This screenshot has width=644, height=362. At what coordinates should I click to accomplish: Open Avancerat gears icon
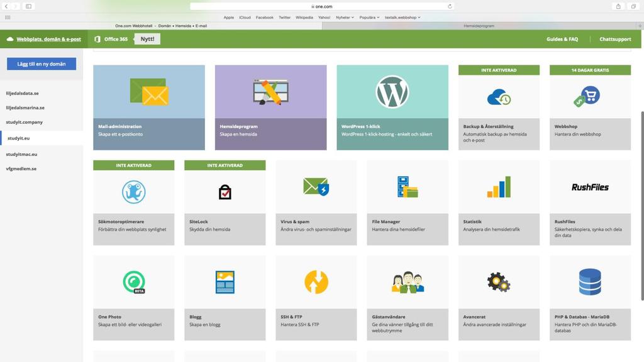[x=499, y=282]
